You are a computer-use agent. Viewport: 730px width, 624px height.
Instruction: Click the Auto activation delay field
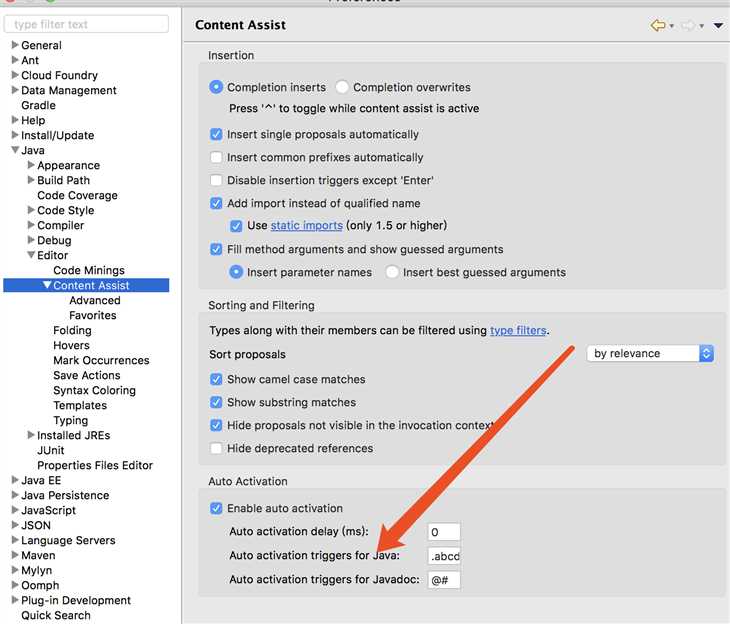[x=444, y=532]
